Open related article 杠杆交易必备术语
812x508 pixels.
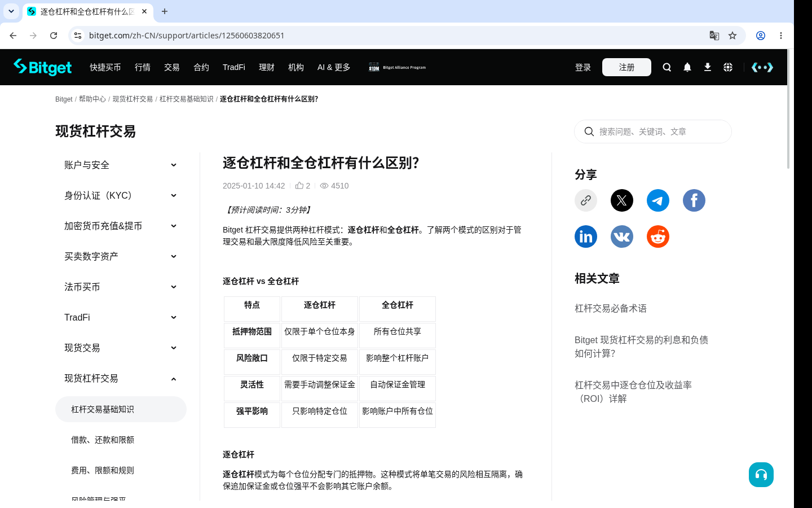pos(611,308)
